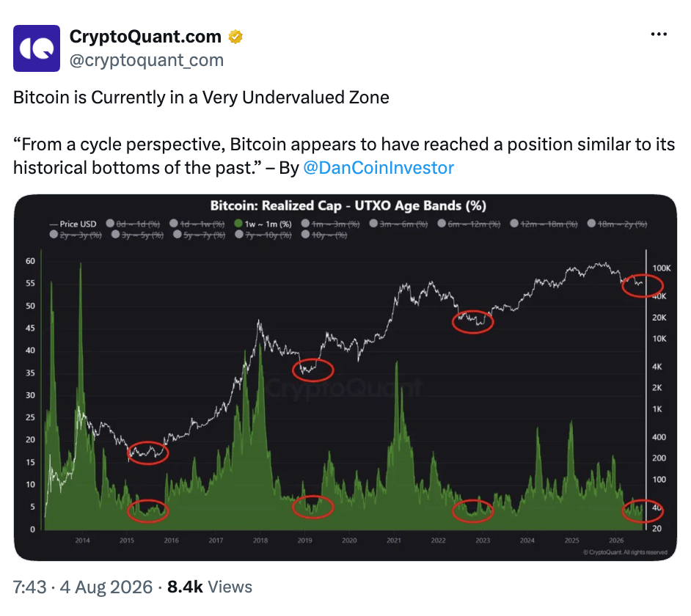Toggle the 0d ~ 1d (%) legend item
This screenshot has width=691, height=616.
[x=133, y=224]
